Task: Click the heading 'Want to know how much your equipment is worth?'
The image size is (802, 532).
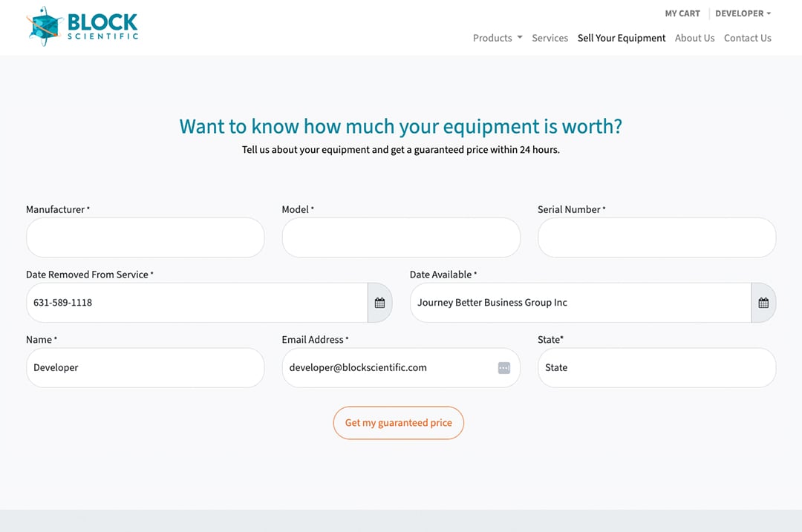Action: click(400, 126)
